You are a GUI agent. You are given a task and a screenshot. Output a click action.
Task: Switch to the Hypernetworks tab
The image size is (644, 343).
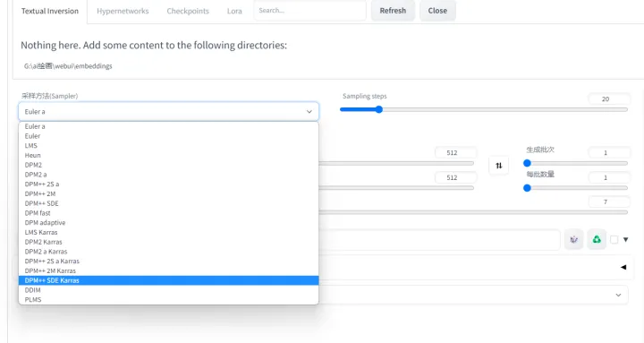(x=123, y=11)
